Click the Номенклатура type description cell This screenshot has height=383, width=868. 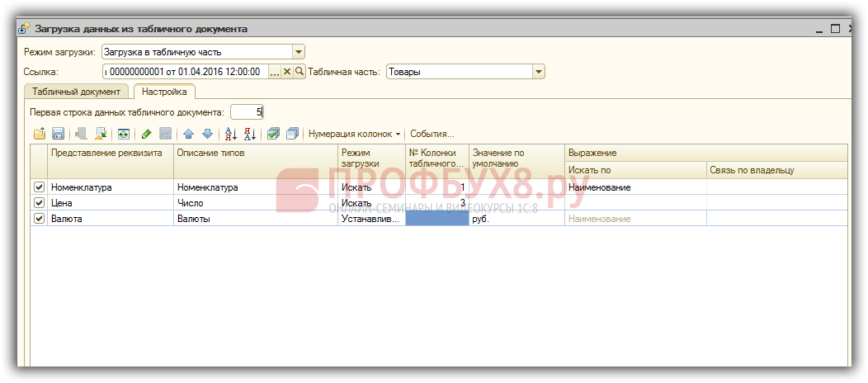click(256, 187)
